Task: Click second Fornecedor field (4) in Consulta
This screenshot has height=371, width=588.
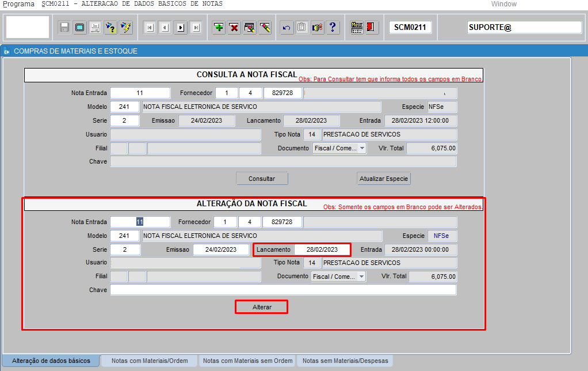Action: (250, 93)
